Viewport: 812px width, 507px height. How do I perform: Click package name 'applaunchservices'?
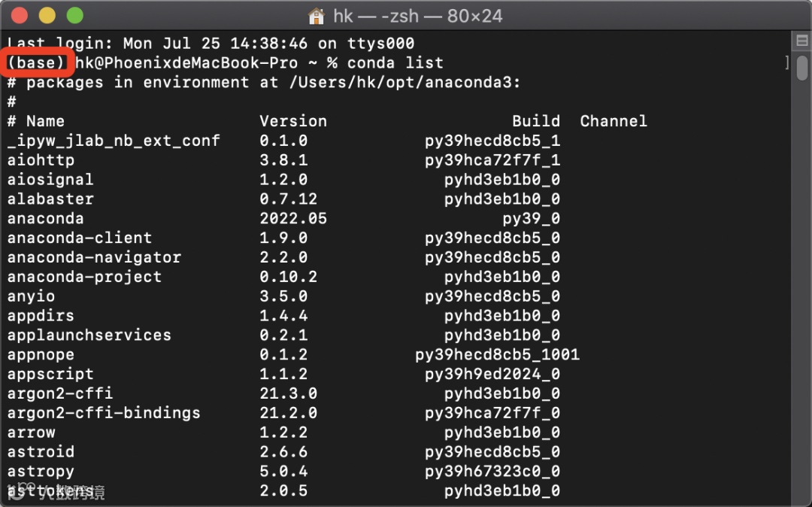pyautogui.click(x=89, y=335)
